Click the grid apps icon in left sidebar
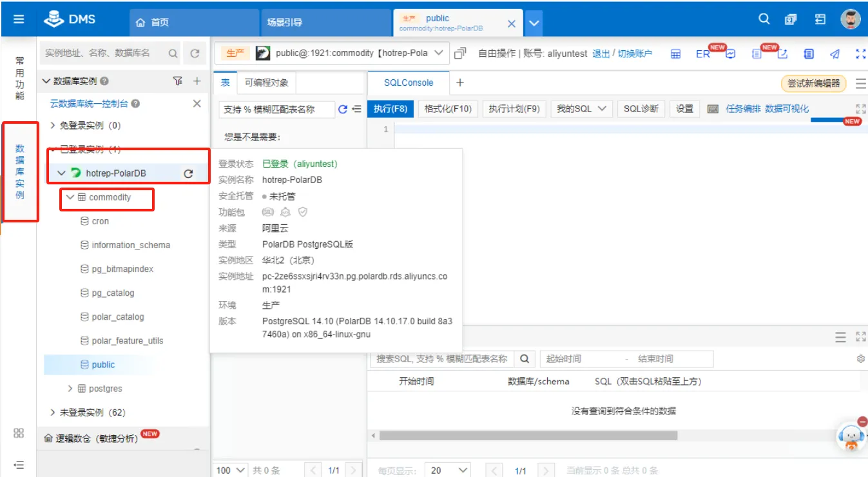868x477 pixels. pyautogui.click(x=19, y=433)
